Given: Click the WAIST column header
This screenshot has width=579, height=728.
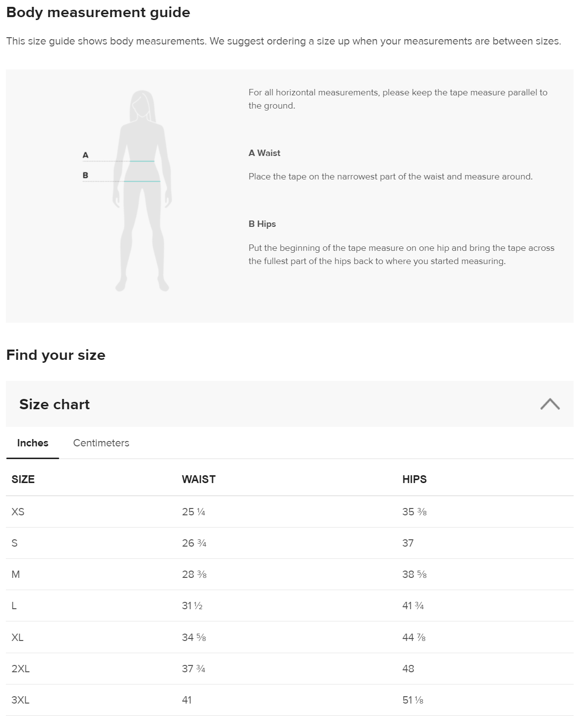Looking at the screenshot, I should click(198, 479).
